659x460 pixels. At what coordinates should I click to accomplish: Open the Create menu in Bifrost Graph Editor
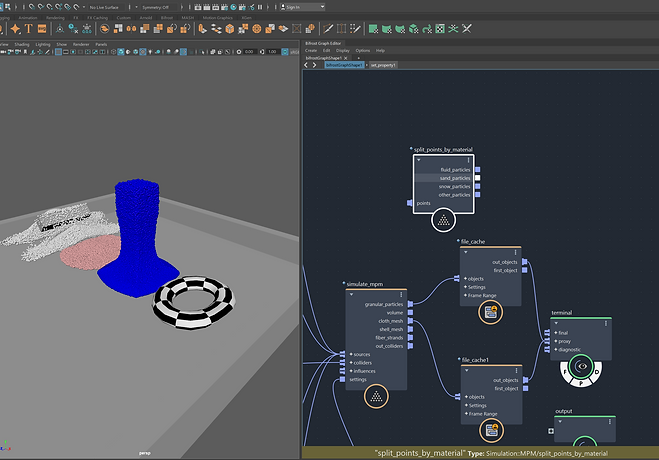[311, 50]
